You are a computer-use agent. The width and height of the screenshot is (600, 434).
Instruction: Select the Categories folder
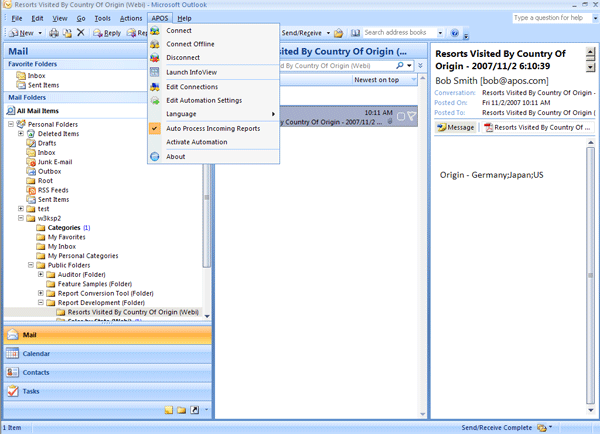coord(64,228)
